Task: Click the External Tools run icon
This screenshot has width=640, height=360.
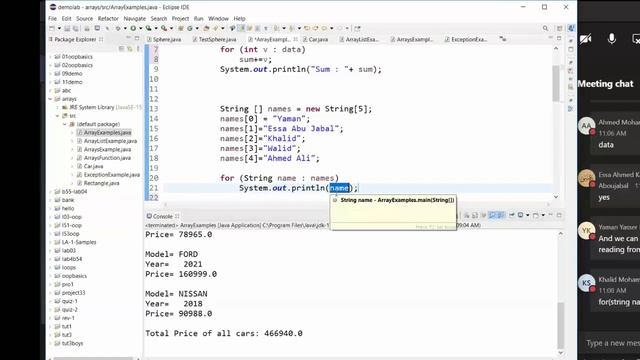Action: tap(164, 29)
